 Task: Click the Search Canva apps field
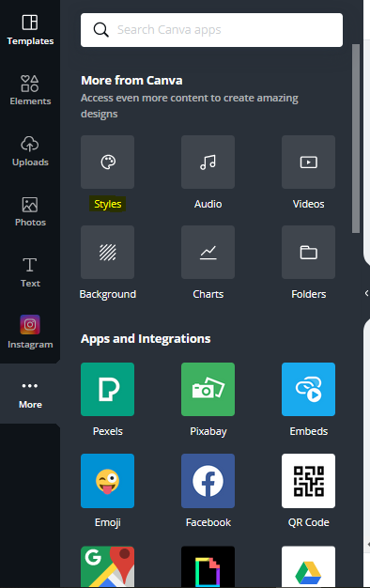(211, 30)
